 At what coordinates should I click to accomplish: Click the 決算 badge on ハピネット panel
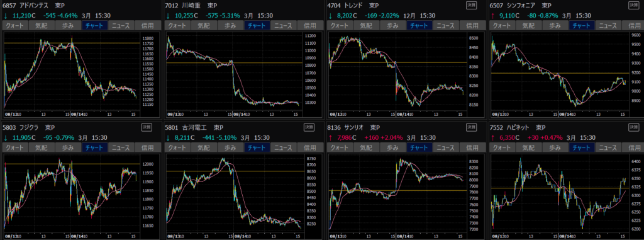[635, 127]
